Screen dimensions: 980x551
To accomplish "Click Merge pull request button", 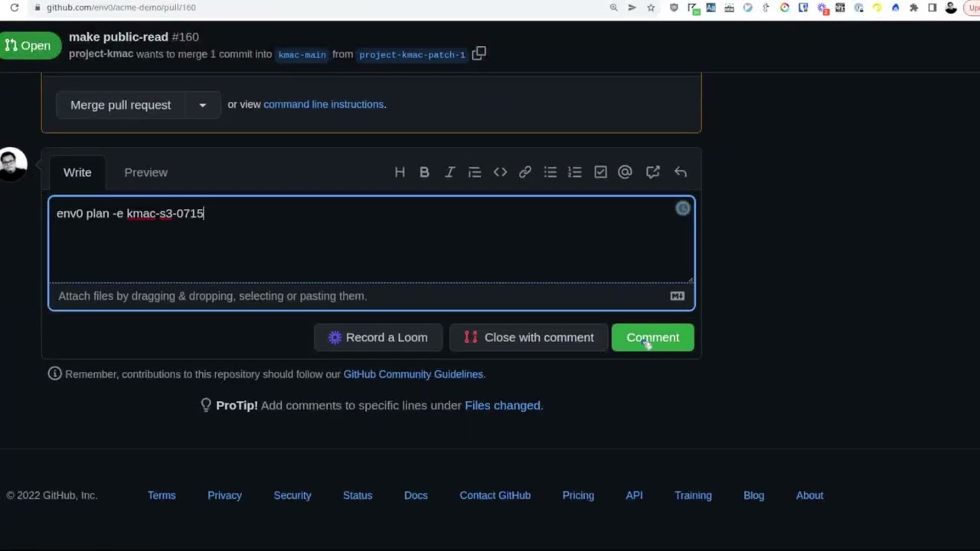I will (120, 105).
